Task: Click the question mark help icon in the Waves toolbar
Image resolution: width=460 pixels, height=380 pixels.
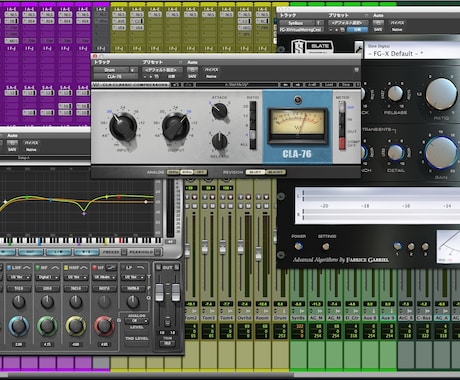Action: tap(358, 85)
